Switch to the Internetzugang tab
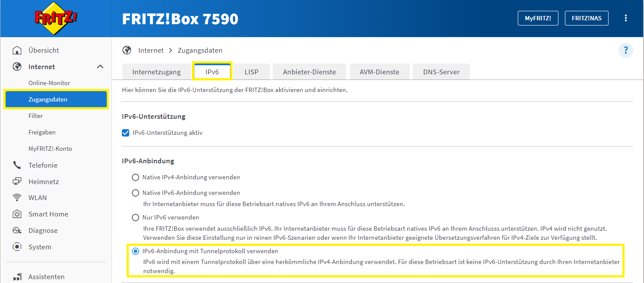Image resolution: width=644 pixels, height=283 pixels. (x=156, y=72)
